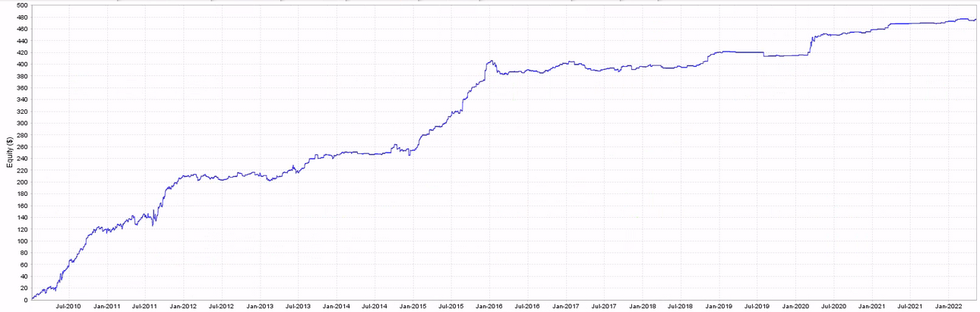
Task: Click the Jul-2014 date tick
Action: pyautogui.click(x=375, y=307)
